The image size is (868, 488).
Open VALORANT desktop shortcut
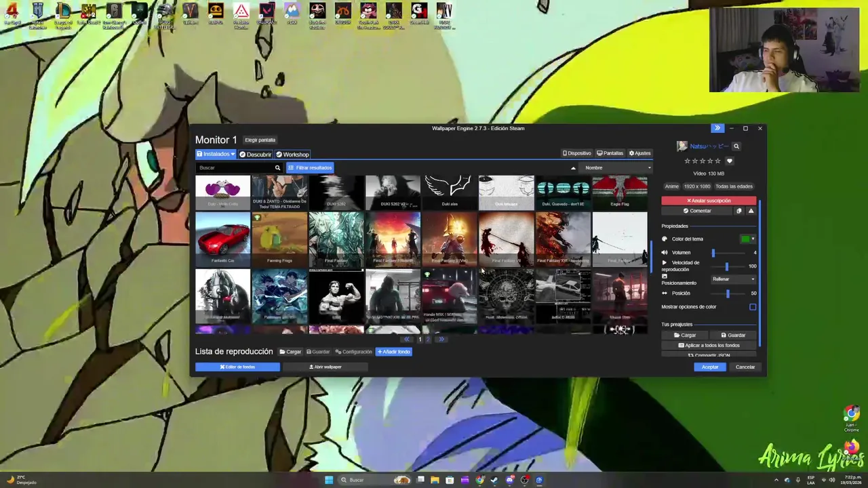point(267,15)
